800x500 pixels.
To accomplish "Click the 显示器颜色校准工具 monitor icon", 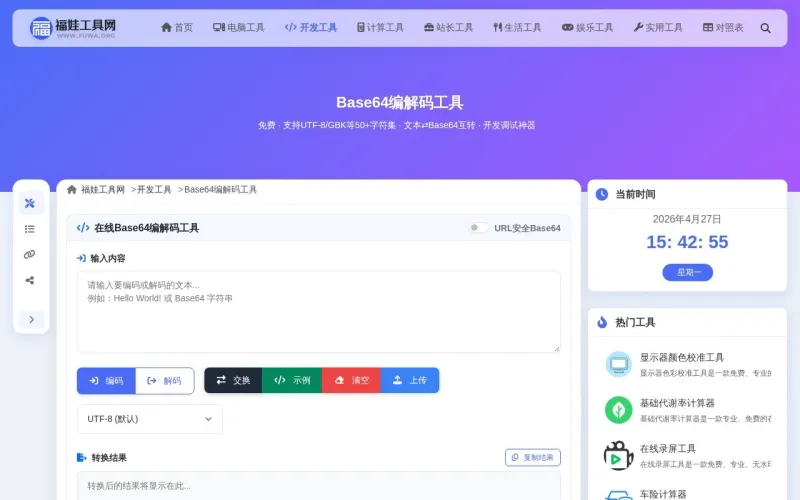I will [x=618, y=364].
